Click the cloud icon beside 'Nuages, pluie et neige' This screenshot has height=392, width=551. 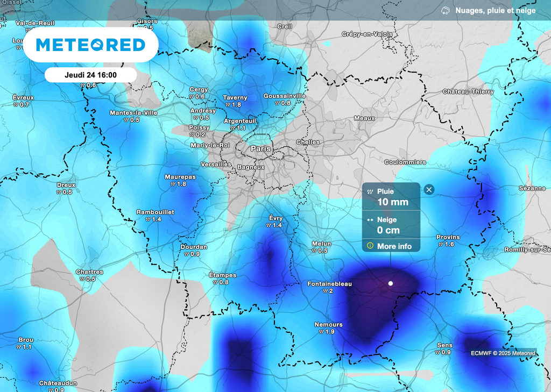pos(445,10)
